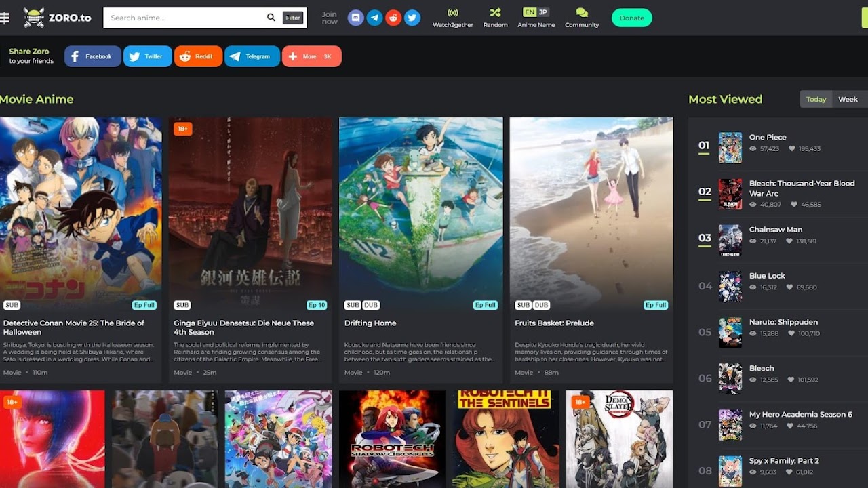Open Chainsaw Man small thumbnail
Screen dimensions: 868x488
tap(730, 240)
